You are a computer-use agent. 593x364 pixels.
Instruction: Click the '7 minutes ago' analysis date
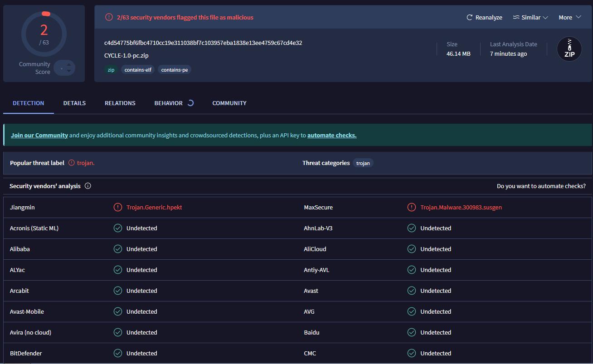pos(508,53)
